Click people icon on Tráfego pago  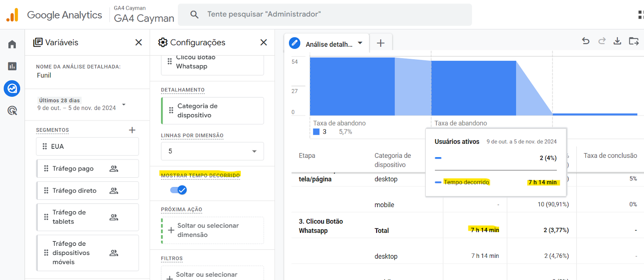(114, 168)
